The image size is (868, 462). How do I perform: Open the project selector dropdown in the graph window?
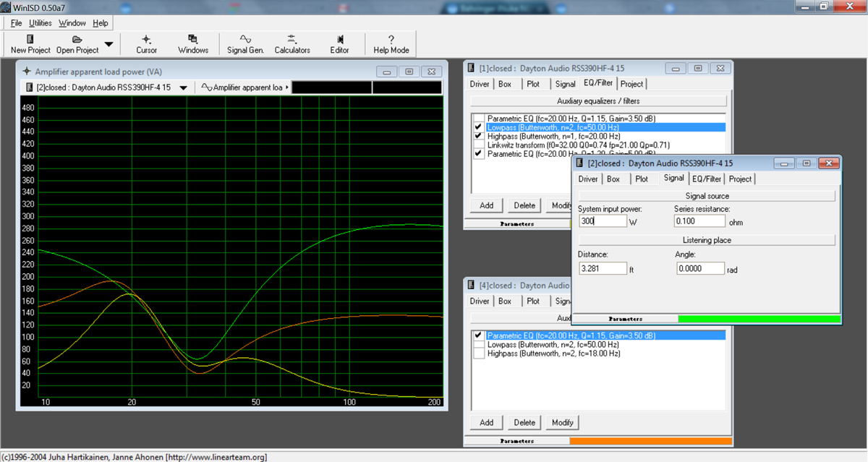[183, 87]
